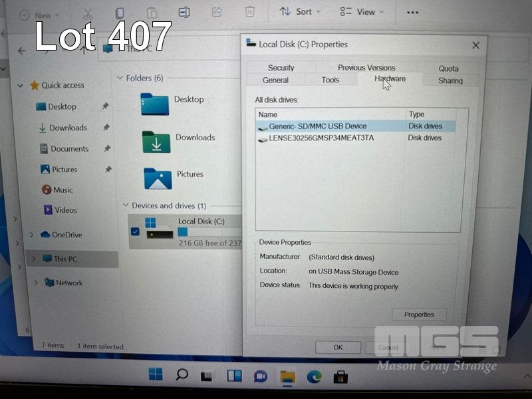The height and width of the screenshot is (399, 532).
Task: Select the LENSE30256GMSP34MEAT3TA disk drive row
Action: pyautogui.click(x=321, y=138)
